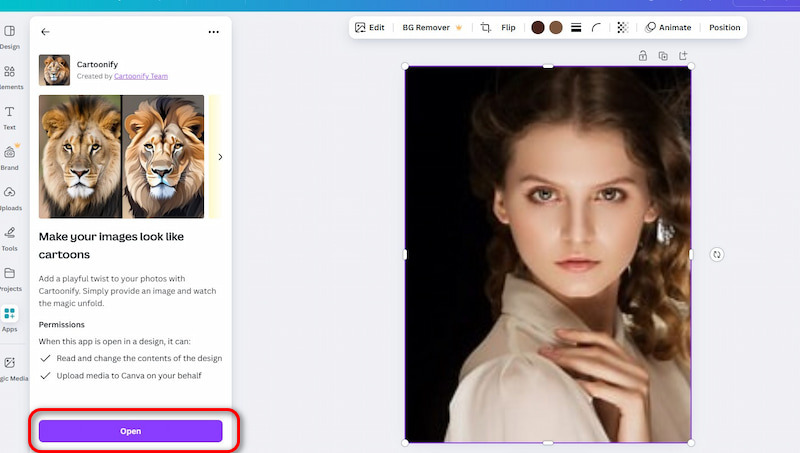Select the cartoon lion preview image
The image size is (800, 453).
(x=163, y=157)
